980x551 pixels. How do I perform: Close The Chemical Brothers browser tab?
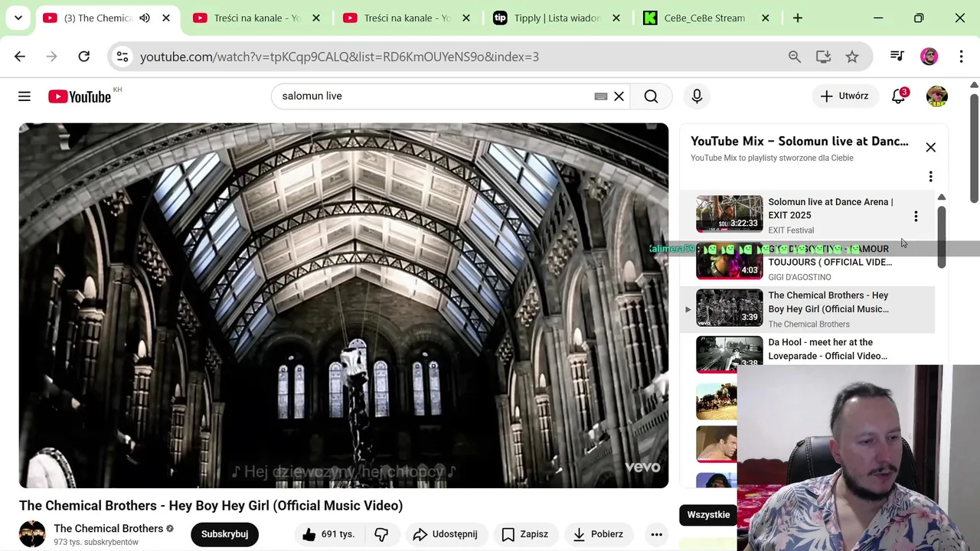(x=166, y=18)
